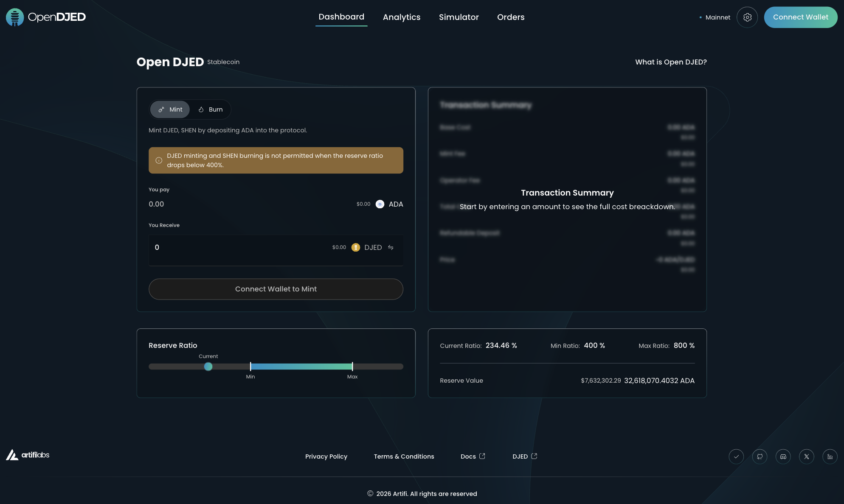The height and width of the screenshot is (504, 844).
Task: Click Connect Wallet to Mint button
Action: point(276,289)
